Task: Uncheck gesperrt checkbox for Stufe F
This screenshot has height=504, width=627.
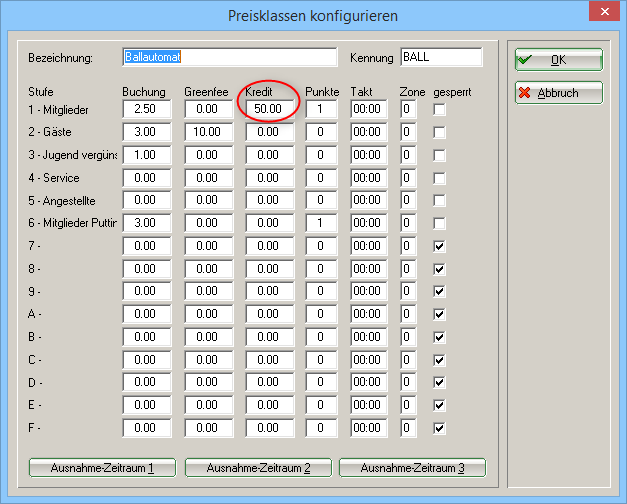Action: tap(439, 428)
